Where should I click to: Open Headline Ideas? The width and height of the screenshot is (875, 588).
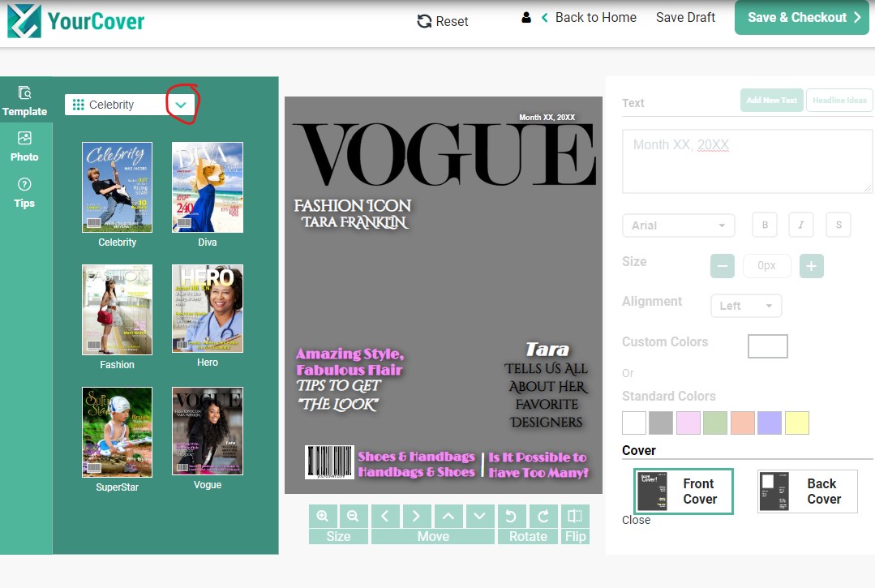point(839,101)
